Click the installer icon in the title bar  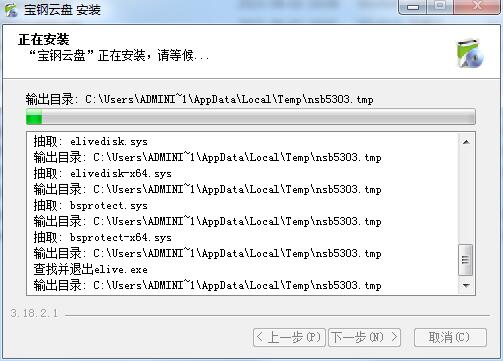click(x=11, y=10)
